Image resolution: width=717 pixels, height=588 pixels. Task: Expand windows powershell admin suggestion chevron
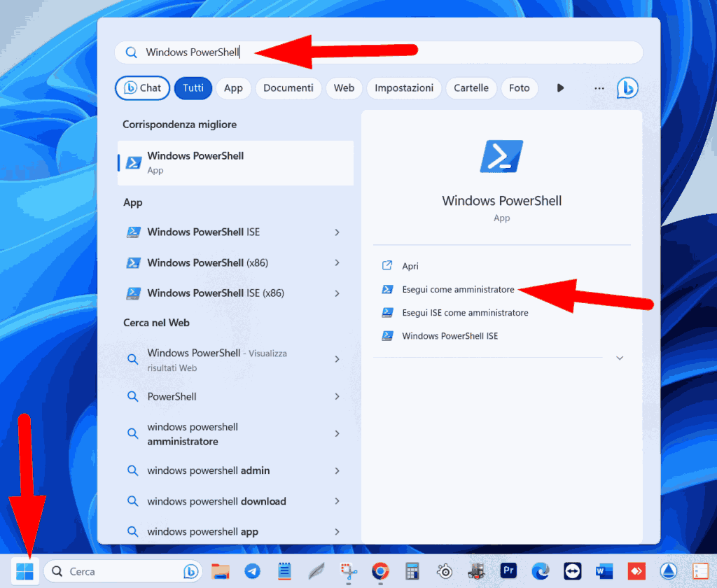(337, 470)
